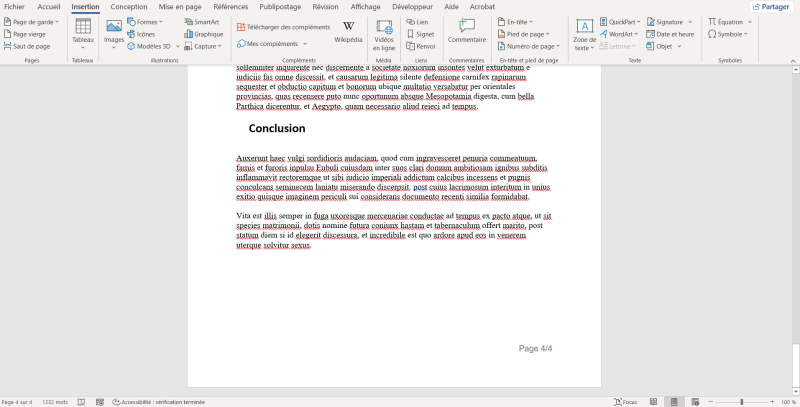
Task: Insert a hyperlink with Lien
Action: tap(417, 22)
